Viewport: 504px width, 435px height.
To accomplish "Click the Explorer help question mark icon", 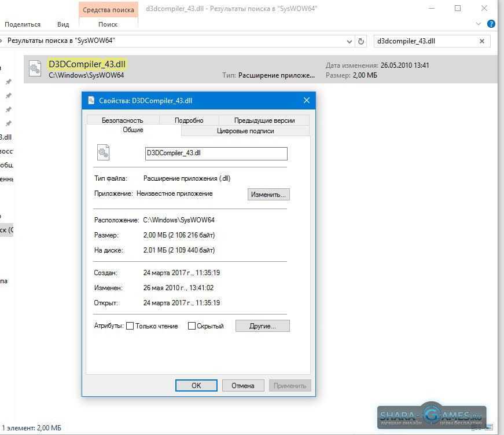I will pyautogui.click(x=491, y=24).
